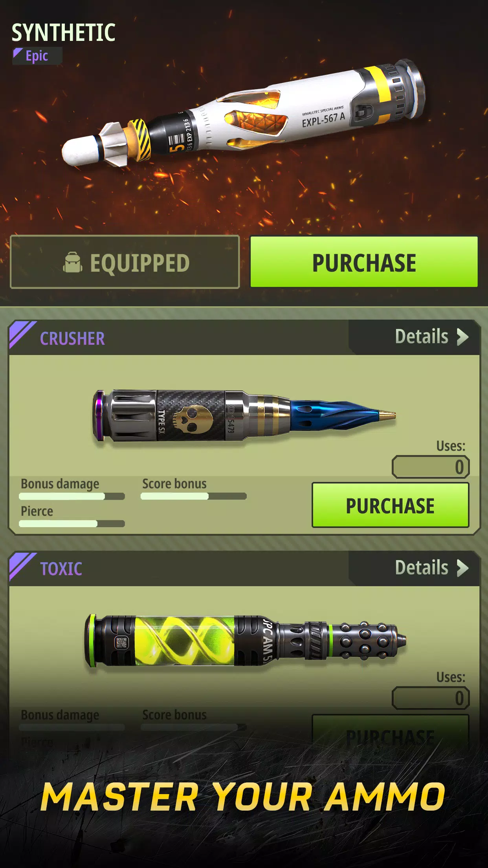The image size is (488, 868).
Task: Purchase the Crusher ammo
Action: click(x=390, y=505)
